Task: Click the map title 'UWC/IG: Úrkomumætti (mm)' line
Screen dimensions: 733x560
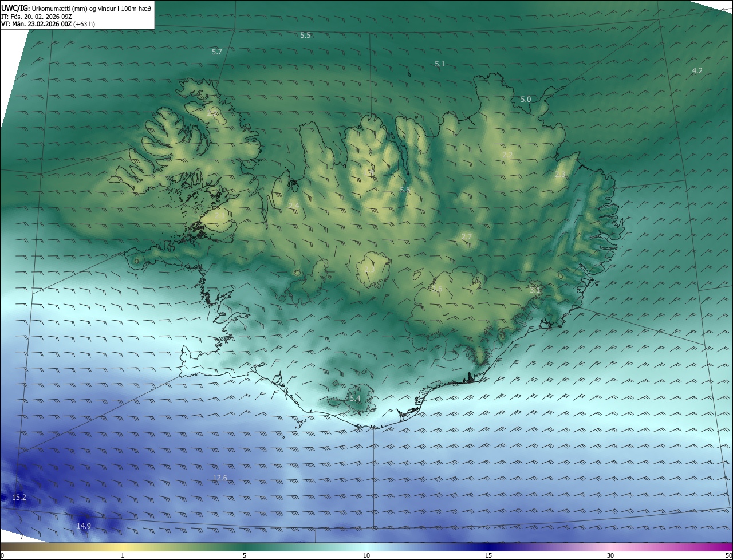Action: point(76,8)
